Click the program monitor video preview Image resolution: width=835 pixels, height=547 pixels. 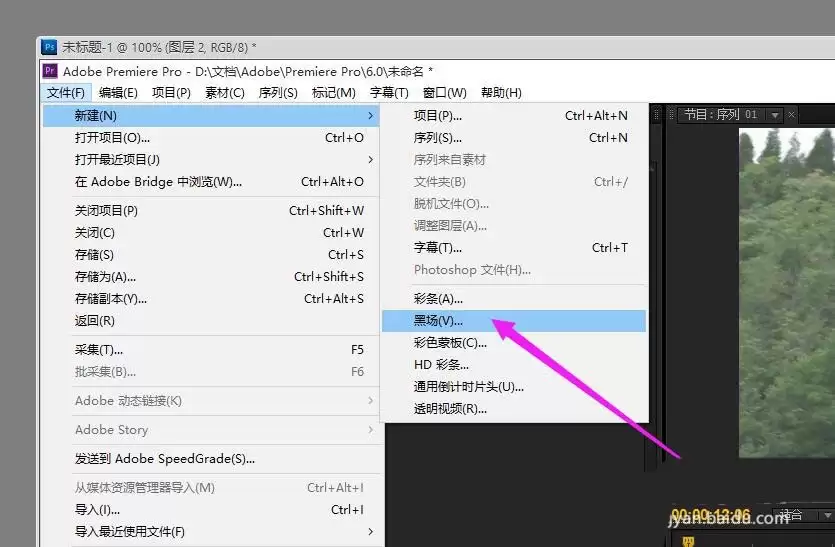(787, 292)
